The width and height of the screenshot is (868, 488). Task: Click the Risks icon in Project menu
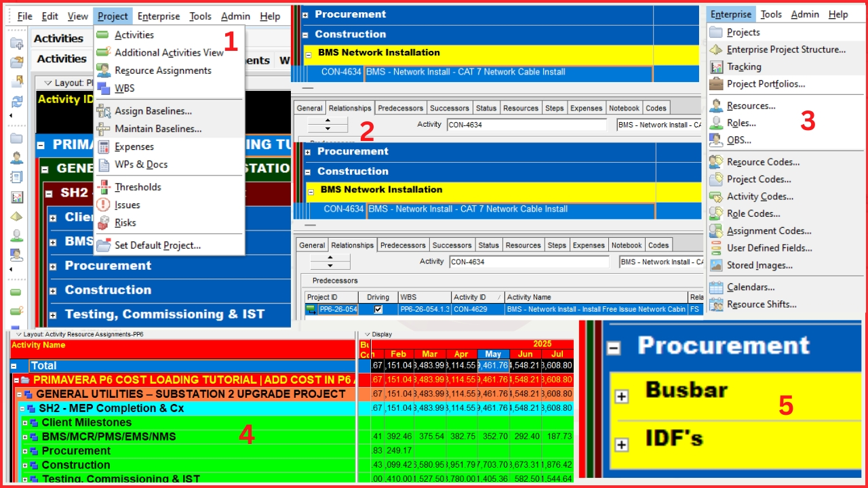[x=103, y=222]
